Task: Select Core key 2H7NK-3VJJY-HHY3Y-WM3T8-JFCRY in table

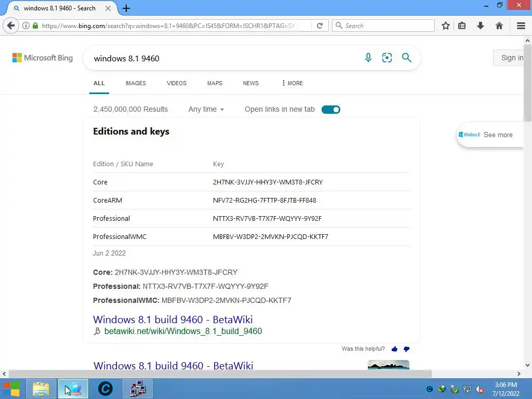Action: pos(268,182)
